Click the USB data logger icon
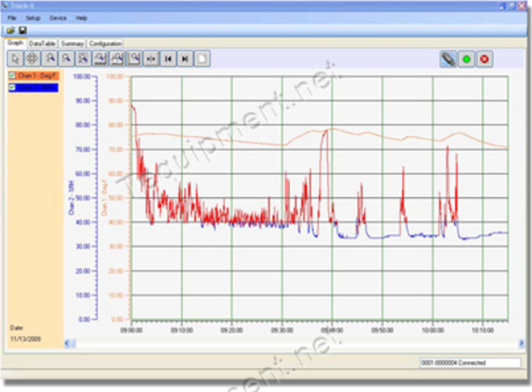Image resolution: width=532 pixels, height=392 pixels. tap(448, 59)
